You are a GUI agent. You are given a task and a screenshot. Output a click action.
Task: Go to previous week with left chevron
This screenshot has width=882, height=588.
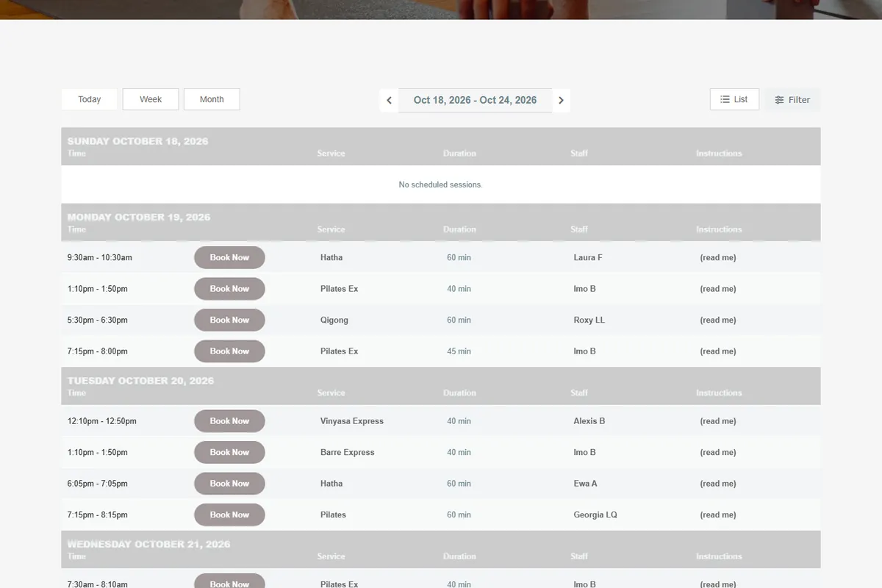(389, 101)
